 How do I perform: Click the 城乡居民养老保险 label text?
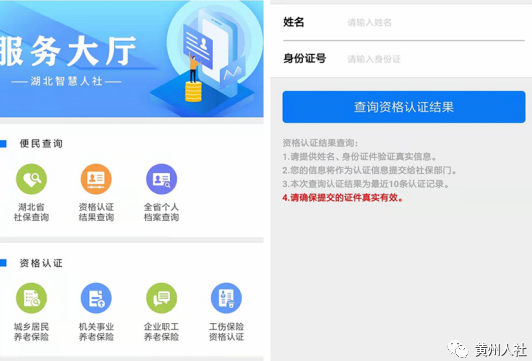point(31,331)
